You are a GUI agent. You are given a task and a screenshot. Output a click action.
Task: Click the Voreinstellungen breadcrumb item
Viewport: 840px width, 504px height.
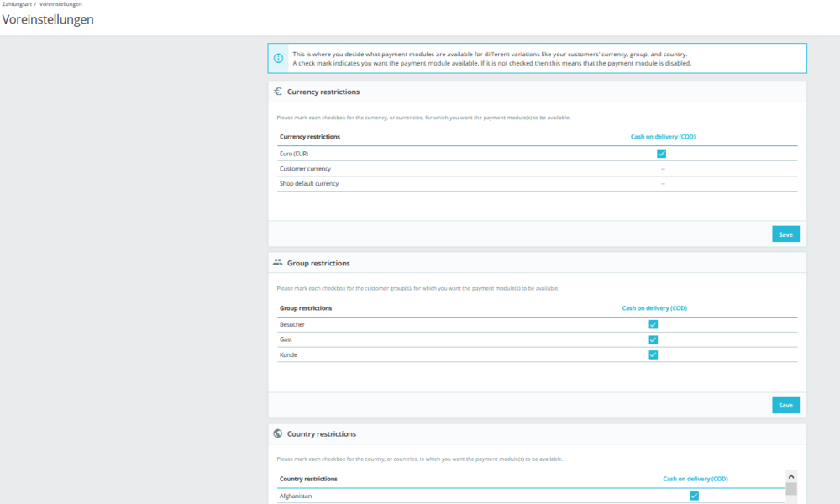point(60,3)
